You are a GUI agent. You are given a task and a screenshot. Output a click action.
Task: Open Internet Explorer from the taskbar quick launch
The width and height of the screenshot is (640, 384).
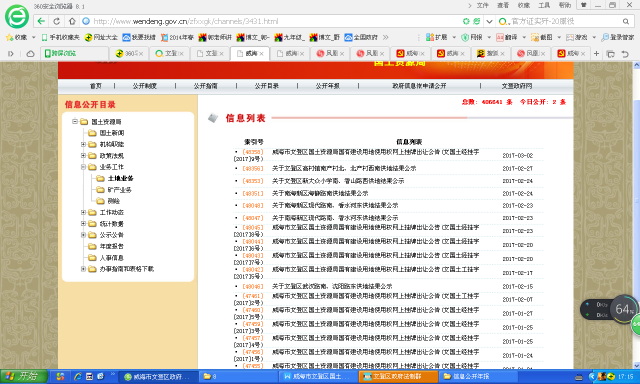(x=78, y=376)
